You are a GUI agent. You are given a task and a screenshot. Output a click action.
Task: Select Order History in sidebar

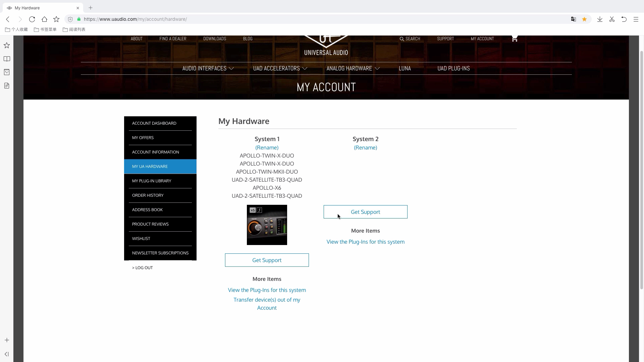(160, 195)
